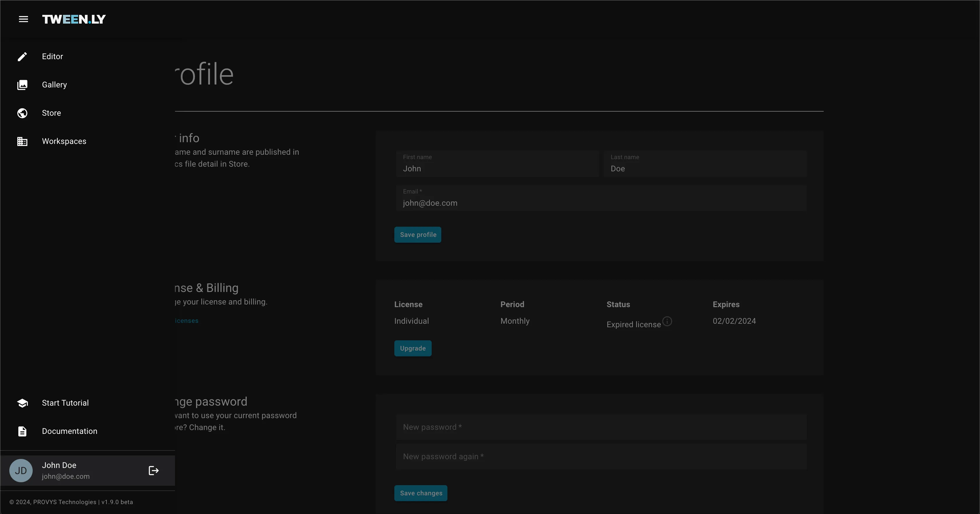Click the john@doe.com text in the sidebar

[66, 476]
